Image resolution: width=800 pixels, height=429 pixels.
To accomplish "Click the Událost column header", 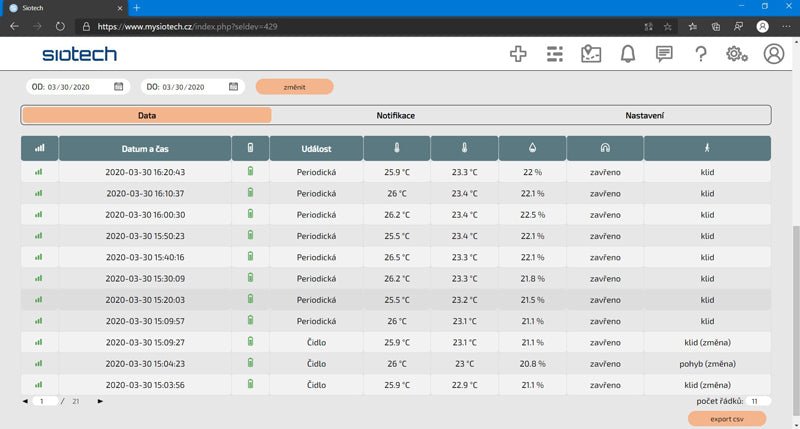I will tap(316, 148).
